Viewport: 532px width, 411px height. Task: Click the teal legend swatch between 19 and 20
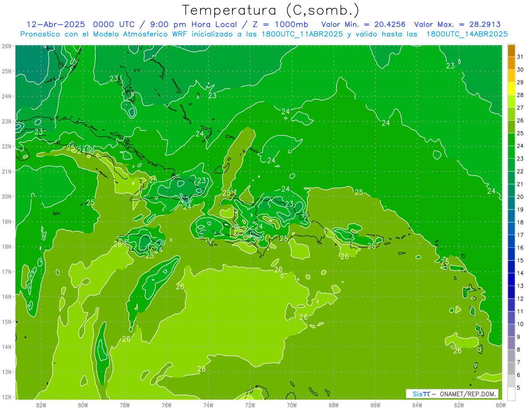511,203
